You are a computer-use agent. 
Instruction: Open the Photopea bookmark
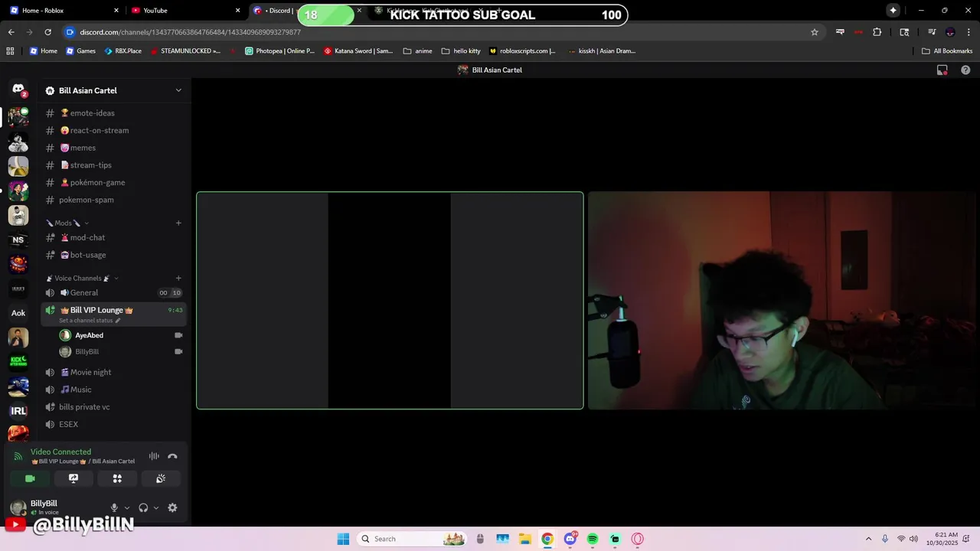click(x=279, y=51)
